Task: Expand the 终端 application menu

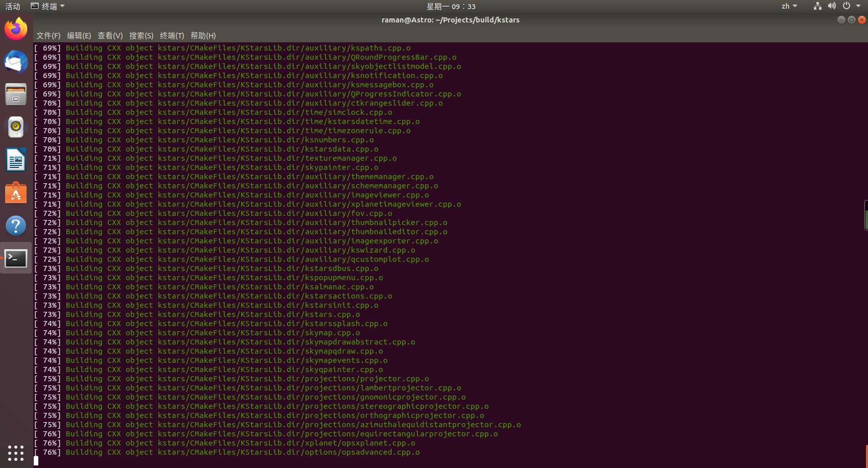Action: (48, 6)
